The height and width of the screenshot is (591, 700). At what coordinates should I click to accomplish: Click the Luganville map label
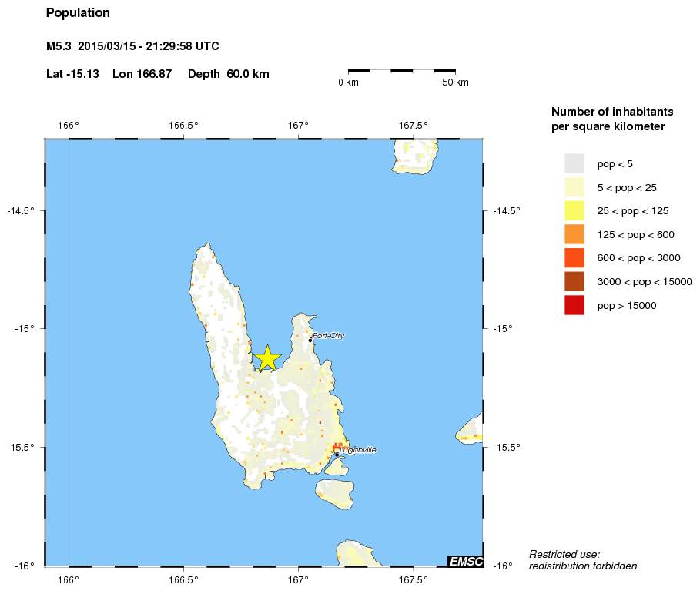pos(357,450)
